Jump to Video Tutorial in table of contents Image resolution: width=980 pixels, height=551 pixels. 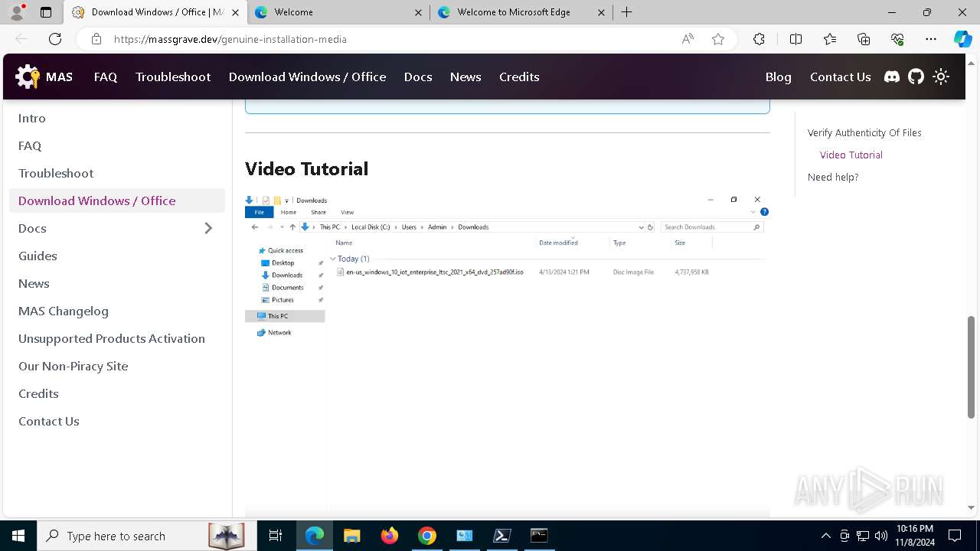(x=851, y=155)
